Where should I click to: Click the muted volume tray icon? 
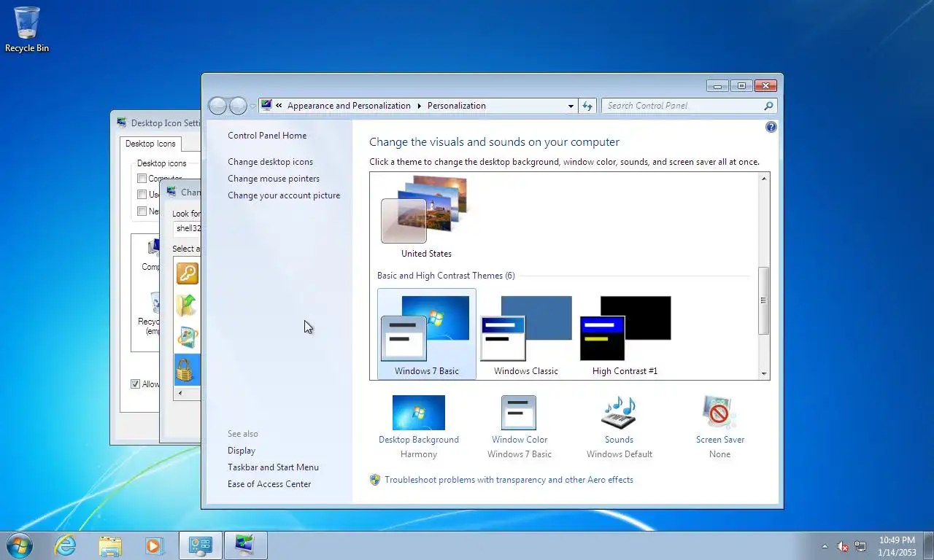pyautogui.click(x=843, y=546)
